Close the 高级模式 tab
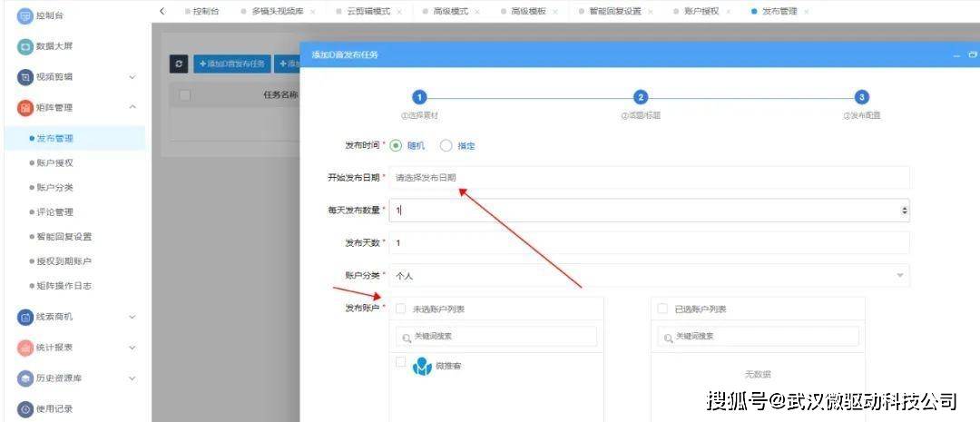This screenshot has height=422, width=980. (477, 12)
